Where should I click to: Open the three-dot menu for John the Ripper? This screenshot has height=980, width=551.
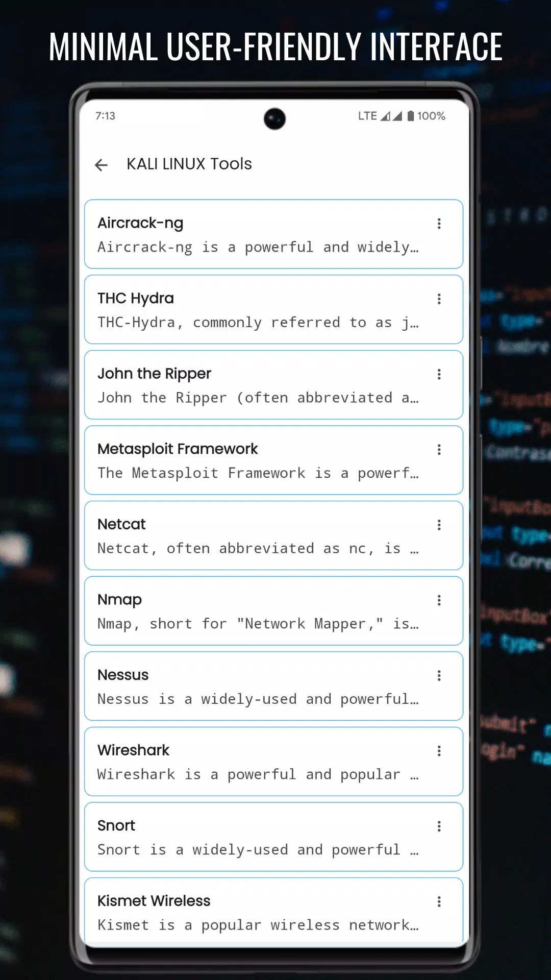point(439,374)
